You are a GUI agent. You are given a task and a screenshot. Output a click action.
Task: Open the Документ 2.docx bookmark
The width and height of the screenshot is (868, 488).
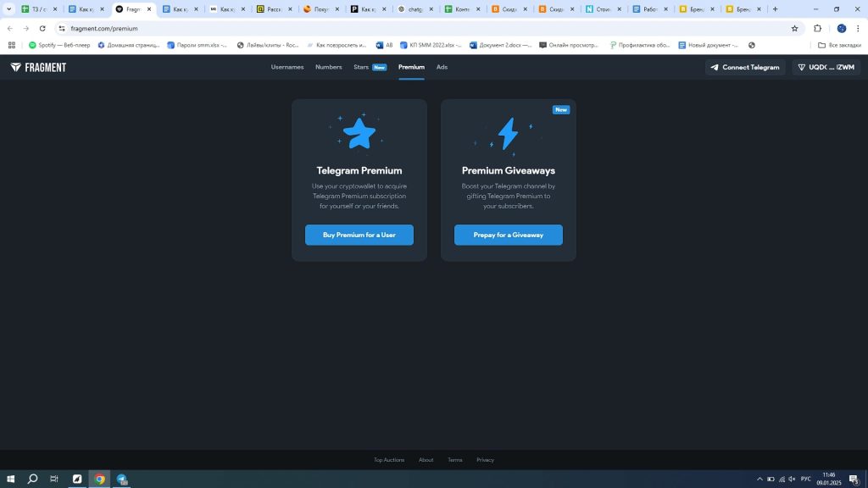[x=500, y=46]
